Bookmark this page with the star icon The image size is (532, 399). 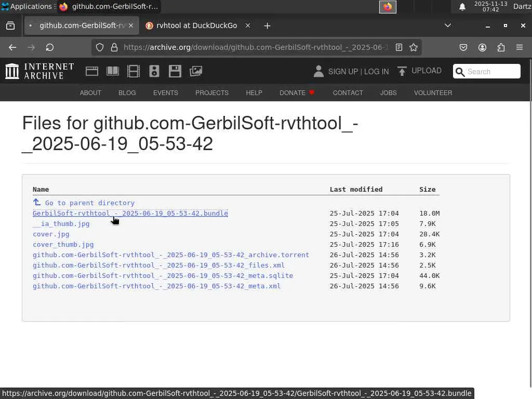click(x=413, y=47)
